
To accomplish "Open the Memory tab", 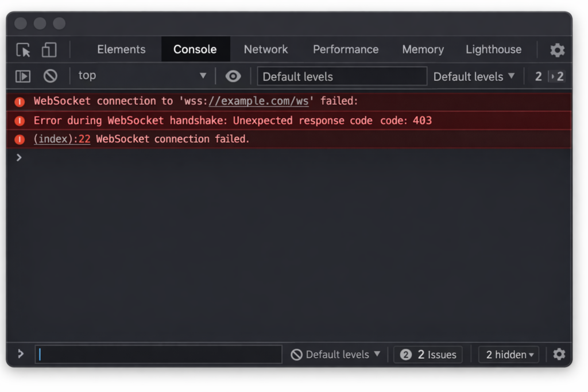I will 423,49.
